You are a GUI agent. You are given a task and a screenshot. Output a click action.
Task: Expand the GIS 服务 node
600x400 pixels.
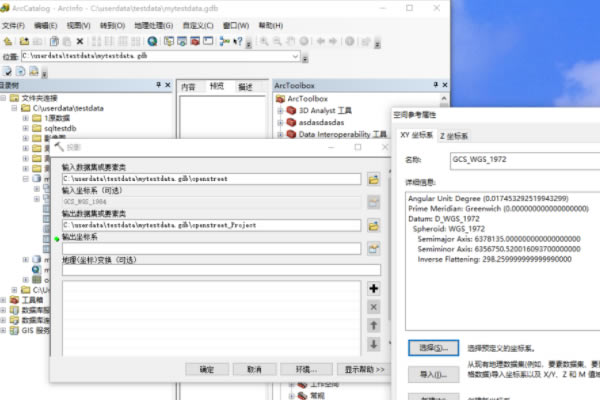point(3,330)
